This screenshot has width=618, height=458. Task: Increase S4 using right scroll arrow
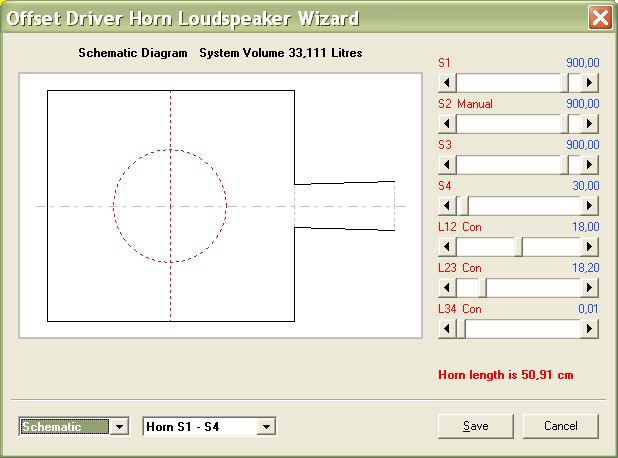point(589,206)
